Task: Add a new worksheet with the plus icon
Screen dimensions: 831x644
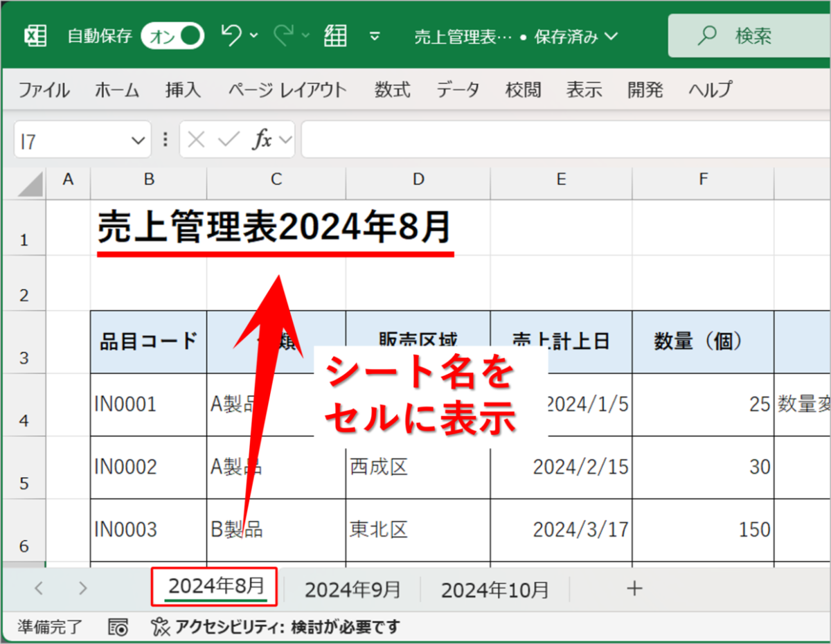Action: tap(634, 588)
